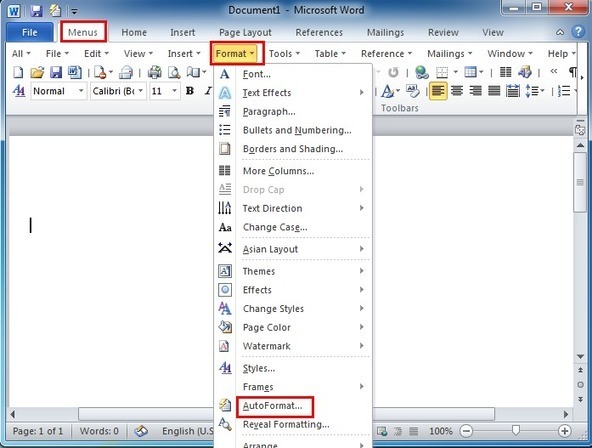Click the Center alignment icon
This screenshot has width=592, height=448.
click(x=457, y=91)
